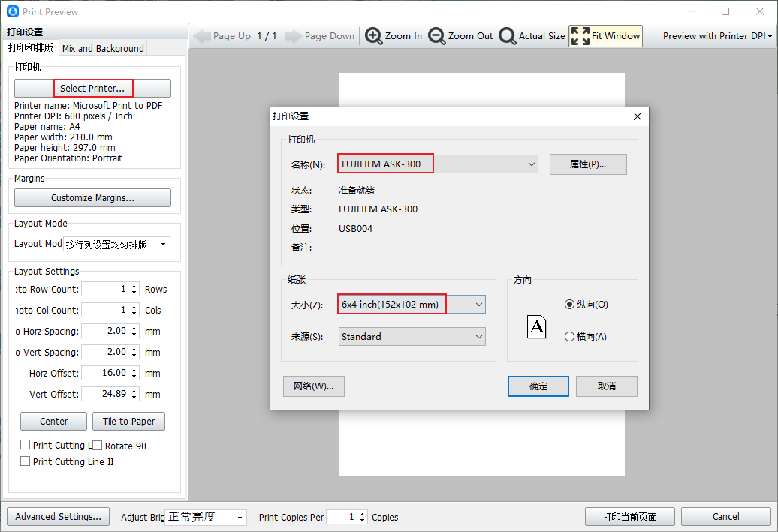Click Vert Spacing value field

click(104, 352)
